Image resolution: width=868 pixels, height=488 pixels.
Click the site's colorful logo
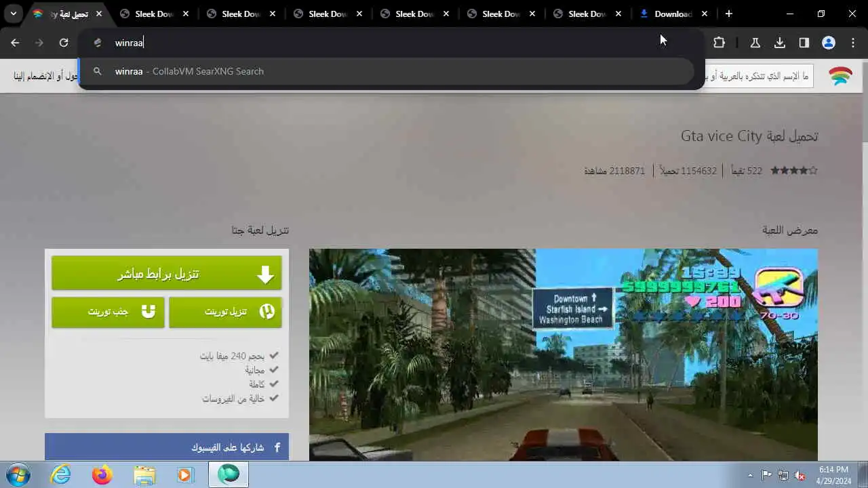[841, 76]
